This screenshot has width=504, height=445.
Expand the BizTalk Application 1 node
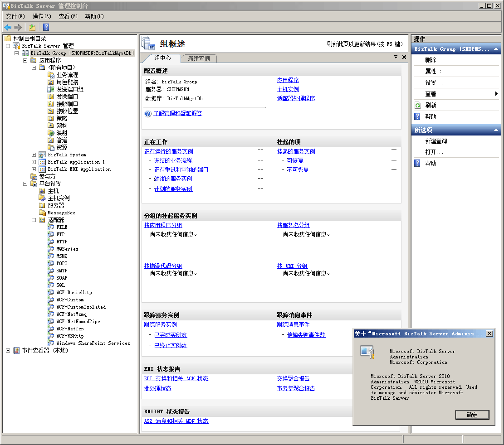click(34, 162)
